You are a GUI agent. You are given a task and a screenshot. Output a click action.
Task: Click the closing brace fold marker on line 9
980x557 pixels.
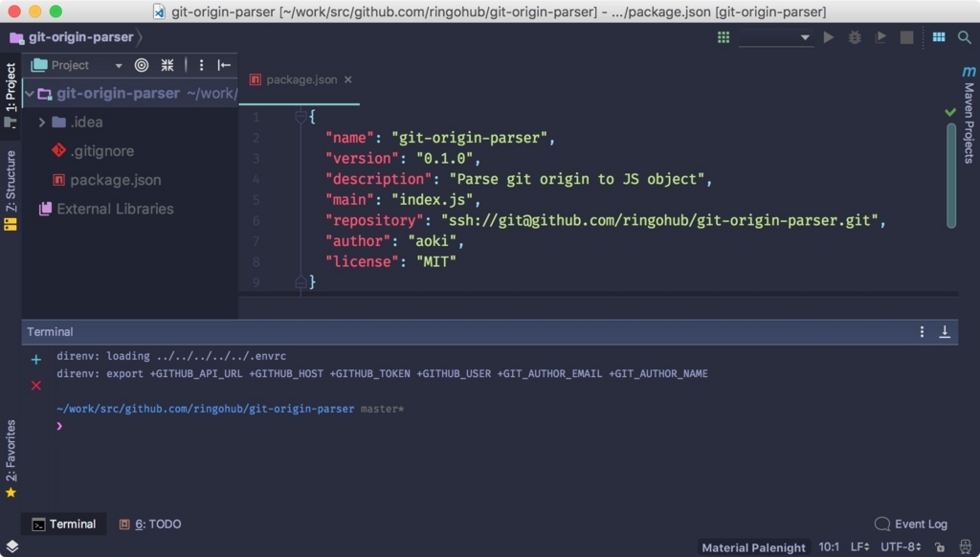pyautogui.click(x=301, y=282)
